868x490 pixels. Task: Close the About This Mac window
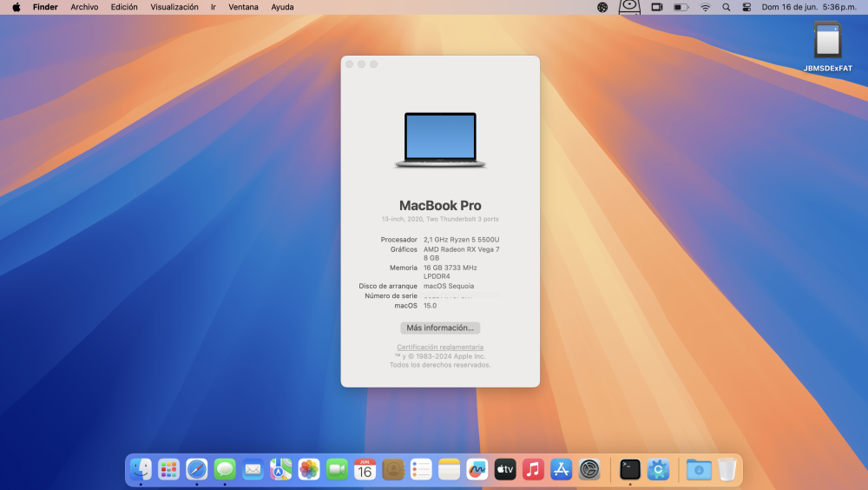[349, 64]
